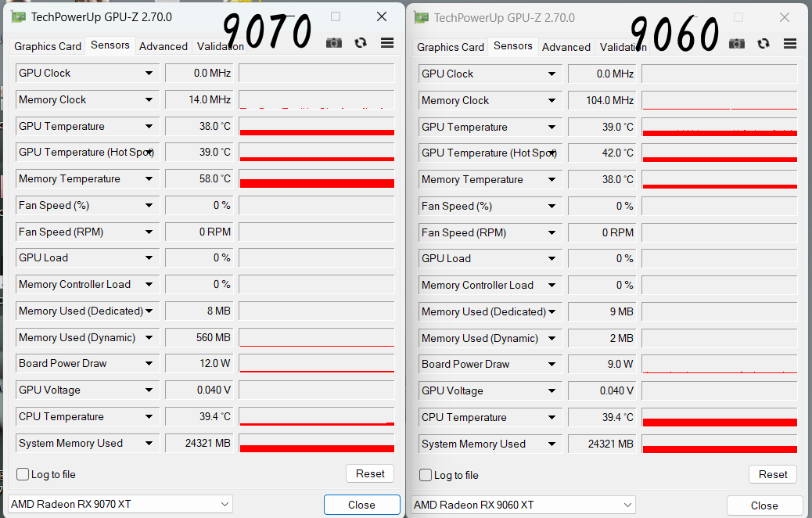Viewport: 812px width, 518px height.
Task: Click the Reset button in the RX 9060 window
Action: (x=773, y=474)
